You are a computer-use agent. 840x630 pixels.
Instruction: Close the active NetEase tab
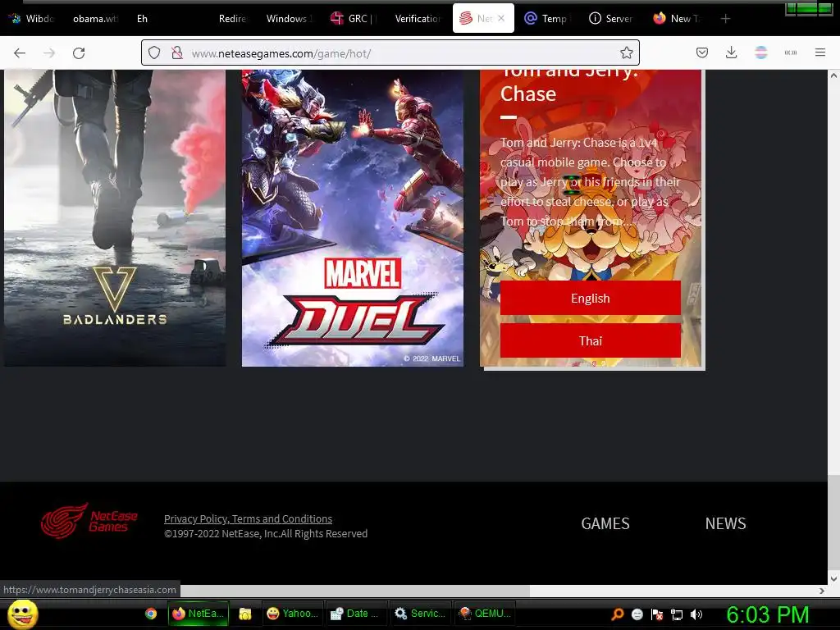501,18
